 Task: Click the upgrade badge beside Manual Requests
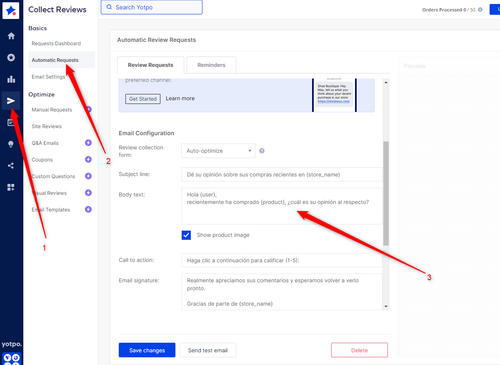pyautogui.click(x=89, y=109)
